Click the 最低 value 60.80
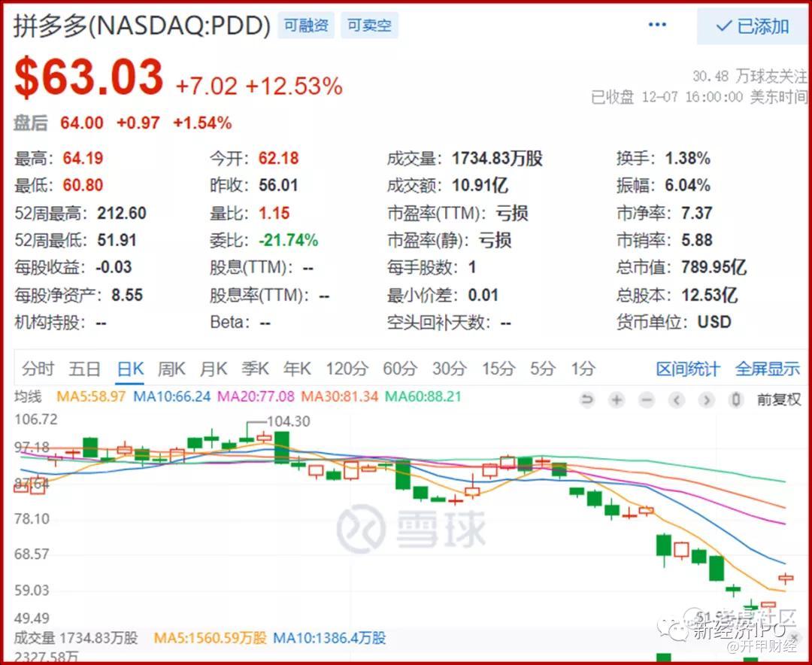 coord(83,185)
